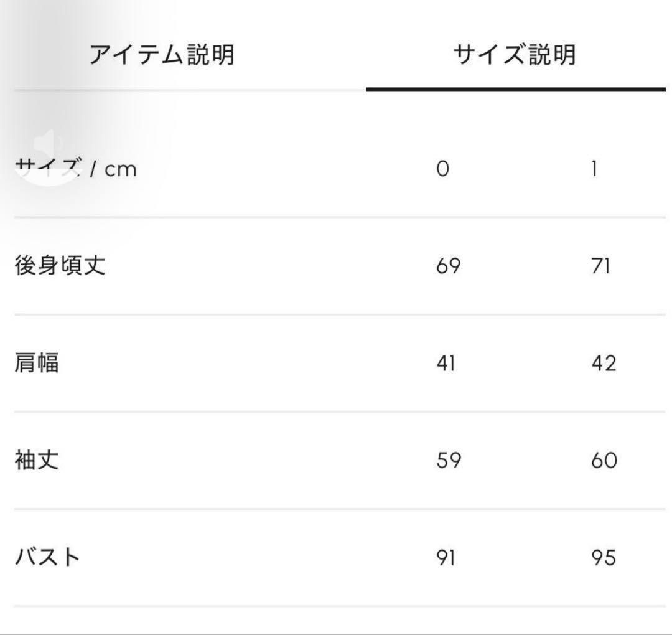Click the divider line below サイズ / cm

336,216
